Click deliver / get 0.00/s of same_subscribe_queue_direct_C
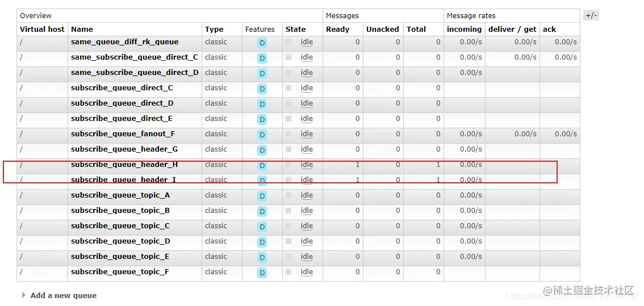Viewport: 644px width, 306px height. point(525,57)
